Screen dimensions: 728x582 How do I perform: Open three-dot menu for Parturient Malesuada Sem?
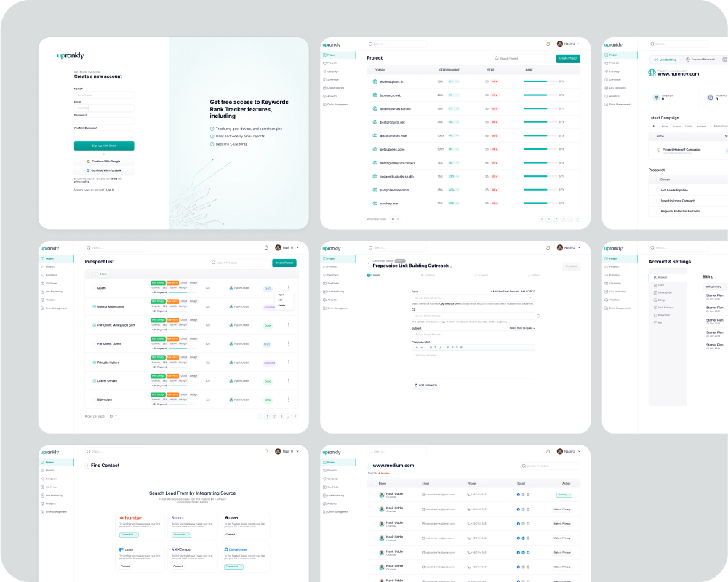[x=288, y=325]
